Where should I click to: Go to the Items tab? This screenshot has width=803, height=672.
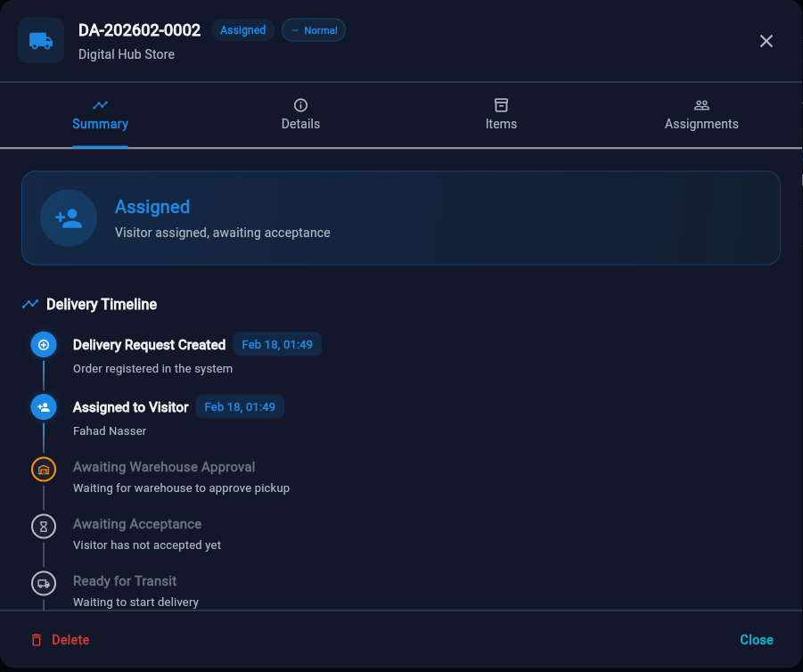click(x=501, y=115)
